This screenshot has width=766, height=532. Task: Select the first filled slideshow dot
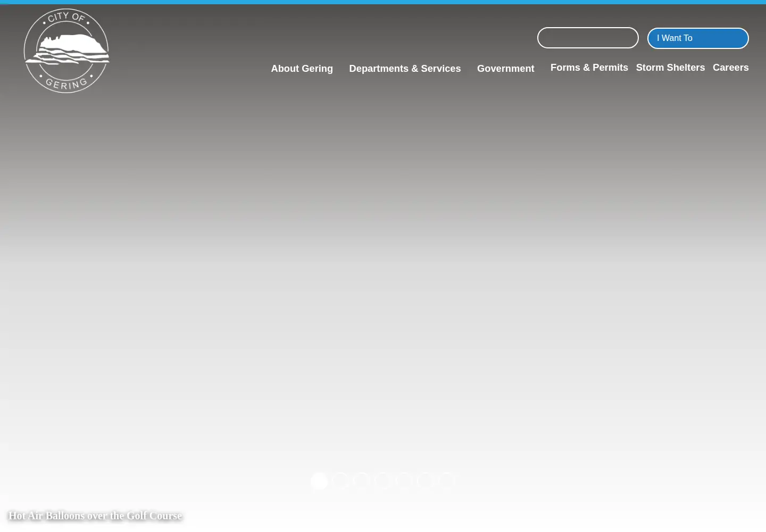coord(319,480)
